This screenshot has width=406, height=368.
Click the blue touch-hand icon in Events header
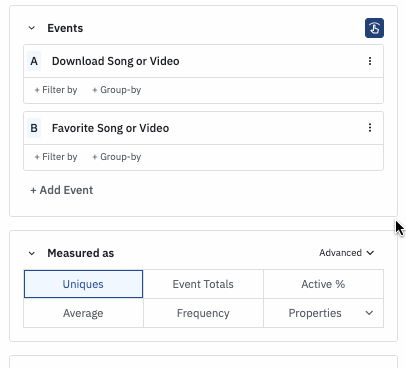[x=374, y=28]
